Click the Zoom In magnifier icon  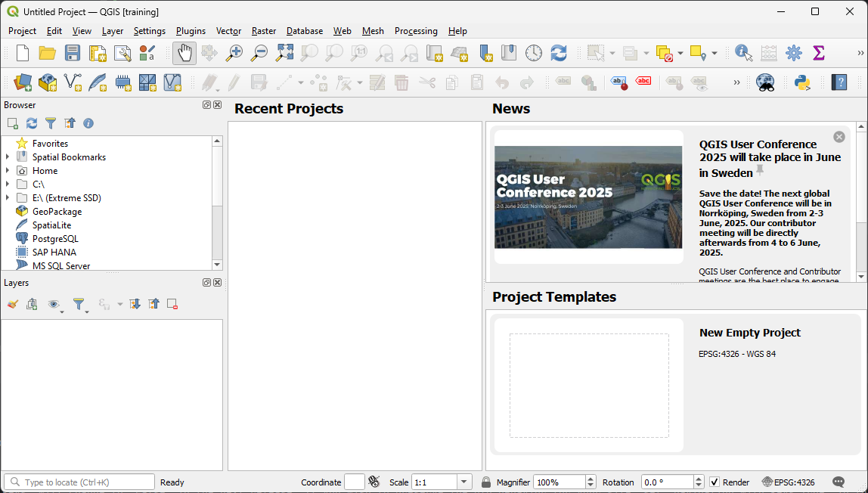[x=234, y=53]
